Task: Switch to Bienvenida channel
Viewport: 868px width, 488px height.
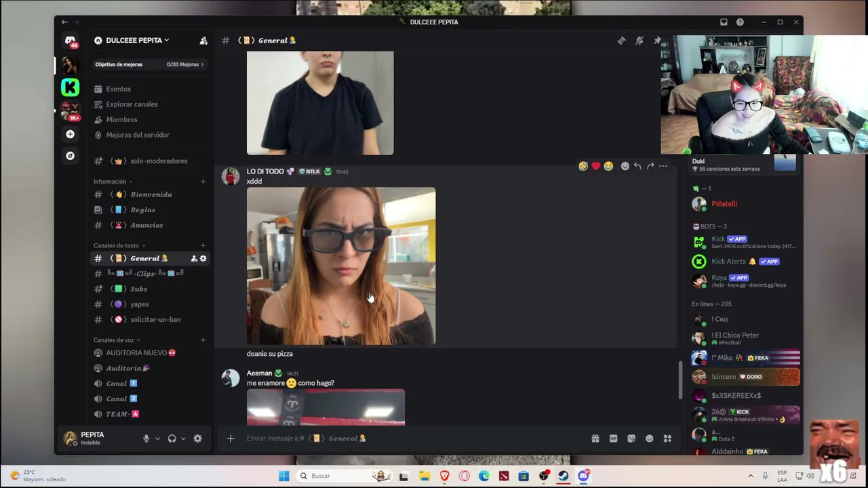Action: 149,195
